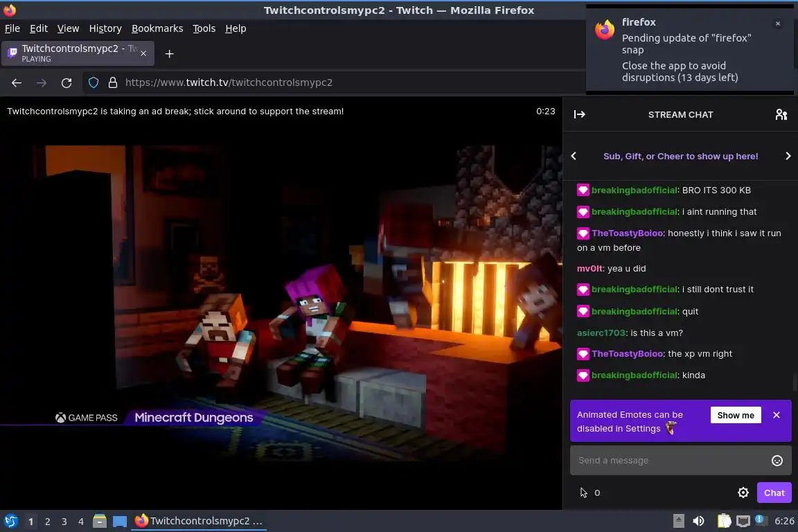Click Sub, Gift, or Cheer link
This screenshot has height=532, width=798.
[680, 157]
